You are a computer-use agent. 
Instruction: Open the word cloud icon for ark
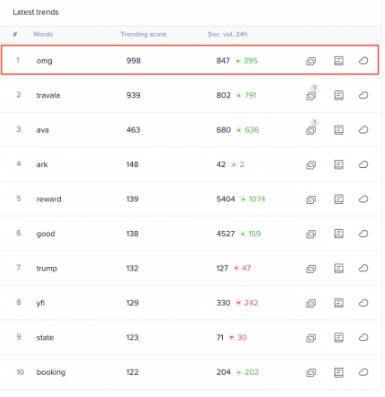(363, 164)
